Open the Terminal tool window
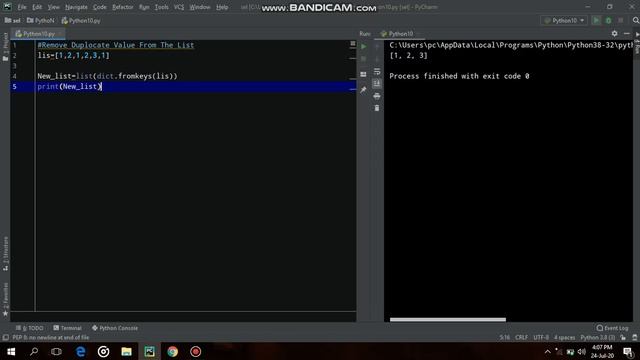Viewport: 640px width, 360px height. click(x=67, y=328)
